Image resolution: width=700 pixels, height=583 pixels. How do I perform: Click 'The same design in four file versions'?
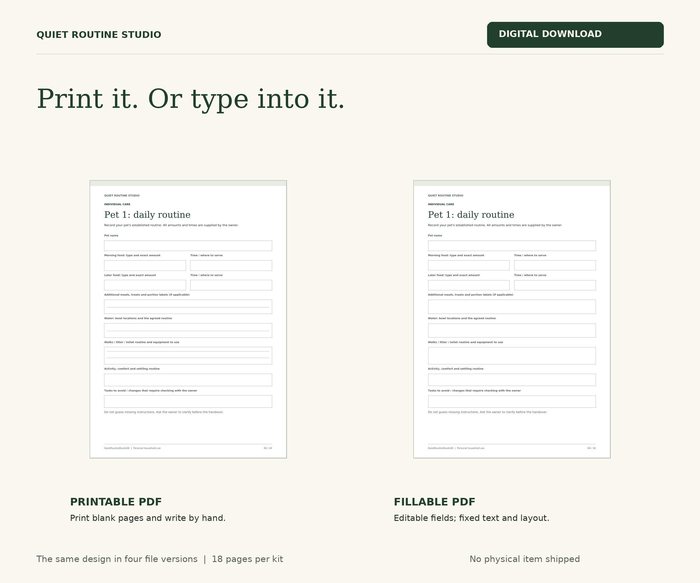tap(117, 559)
